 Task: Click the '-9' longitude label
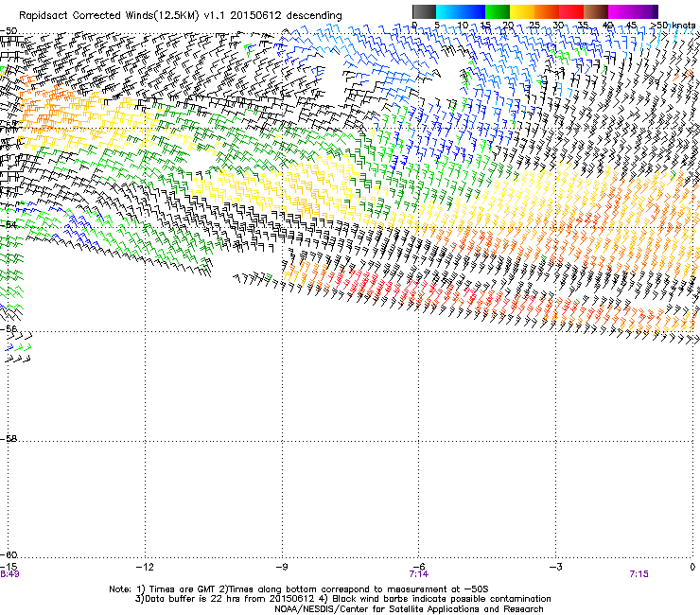(282, 567)
